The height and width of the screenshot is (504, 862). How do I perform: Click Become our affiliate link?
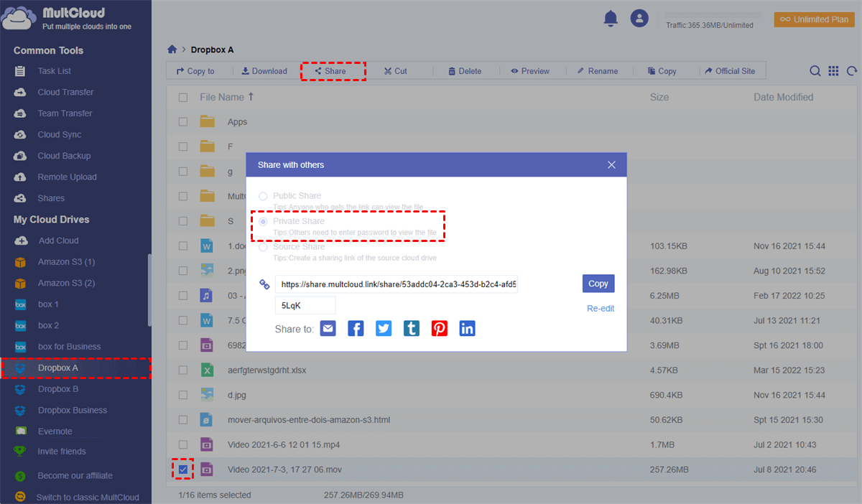click(75, 475)
